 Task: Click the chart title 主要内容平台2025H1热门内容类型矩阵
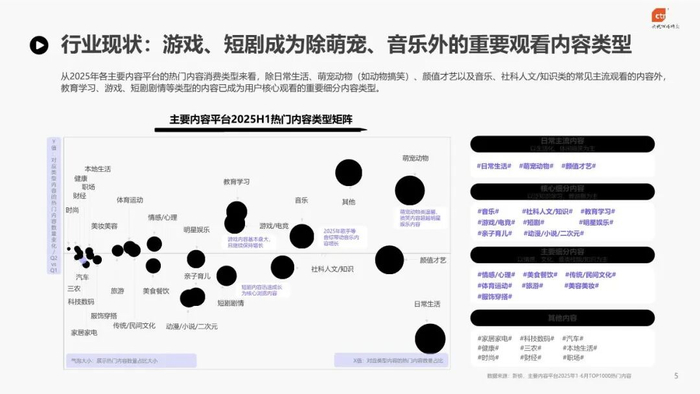pyautogui.click(x=261, y=120)
